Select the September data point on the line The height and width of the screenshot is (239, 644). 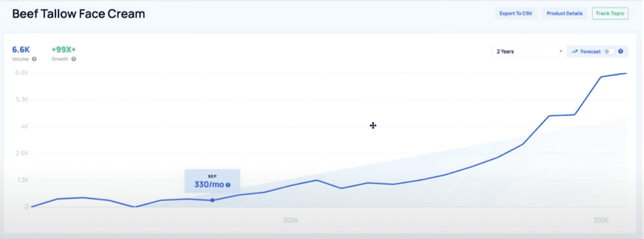(x=213, y=200)
